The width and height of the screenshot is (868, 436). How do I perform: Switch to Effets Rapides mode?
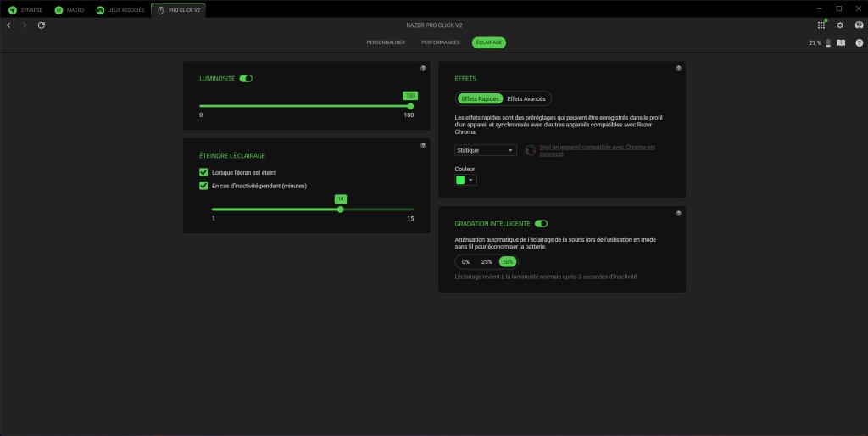pyautogui.click(x=480, y=98)
